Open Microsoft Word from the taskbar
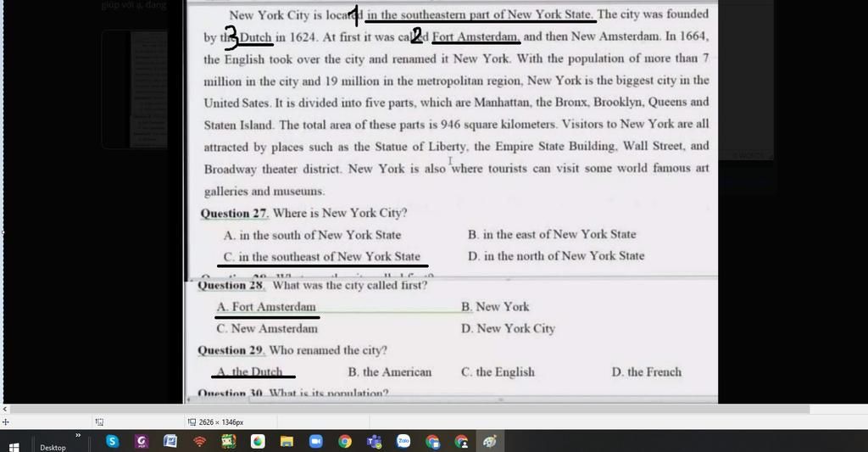Screen dimensions: 868x452 point(170,442)
